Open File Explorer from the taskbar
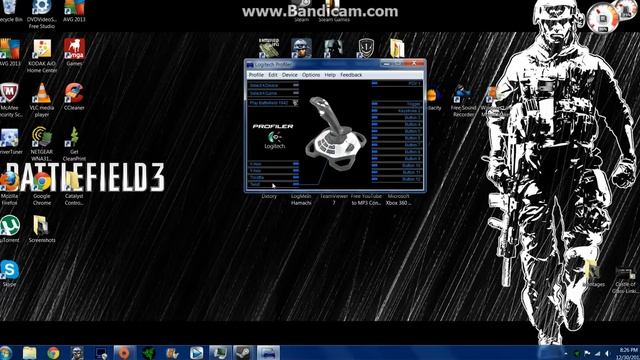 point(29,353)
